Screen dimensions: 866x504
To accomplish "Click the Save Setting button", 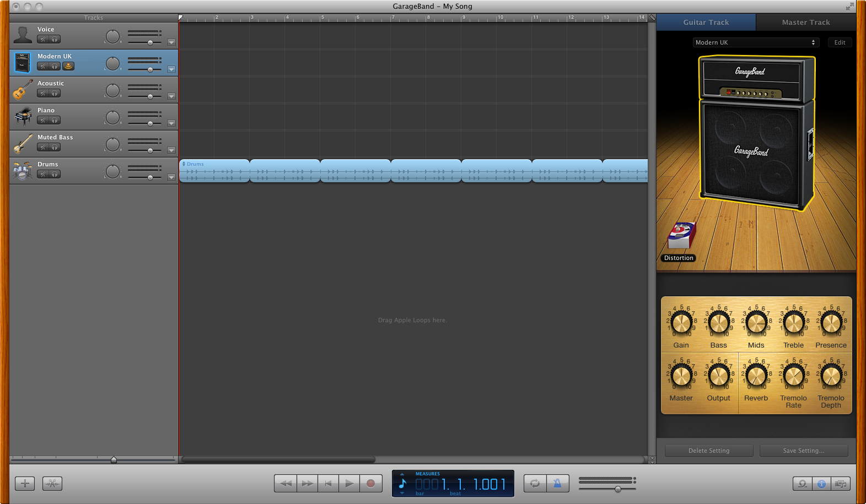I will tap(804, 451).
